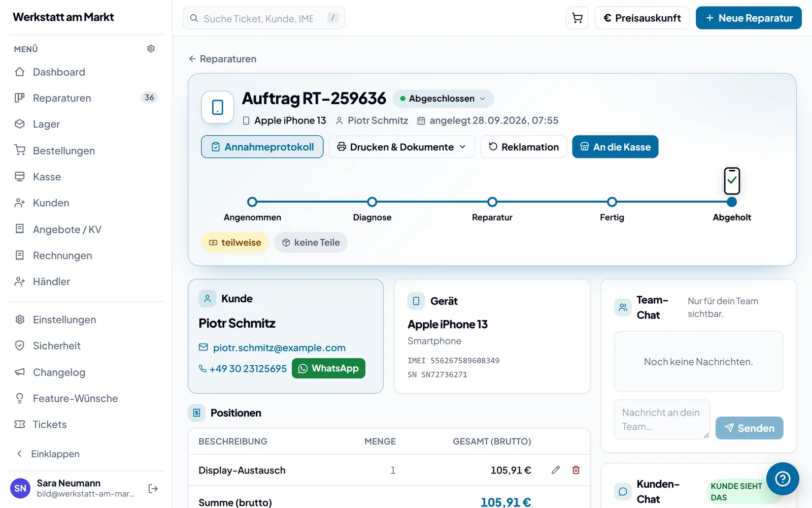Open the Preisauskunft button
The height and width of the screenshot is (508, 812).
(x=642, y=18)
